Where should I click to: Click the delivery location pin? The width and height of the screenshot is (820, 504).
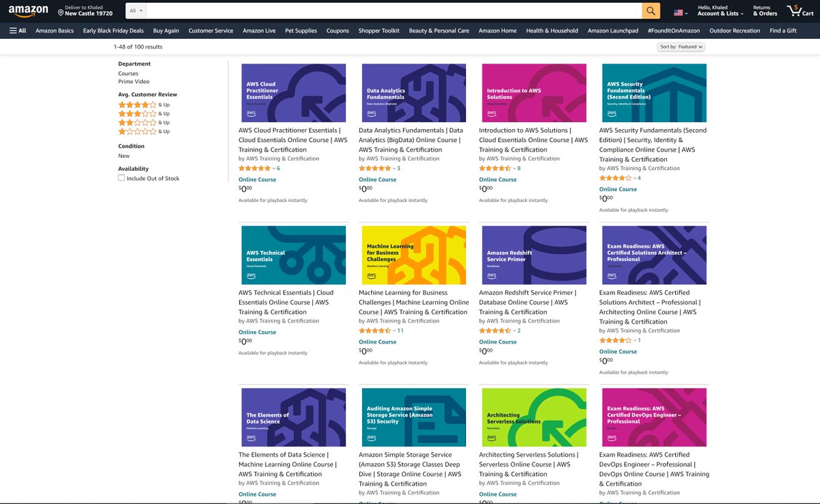(61, 13)
